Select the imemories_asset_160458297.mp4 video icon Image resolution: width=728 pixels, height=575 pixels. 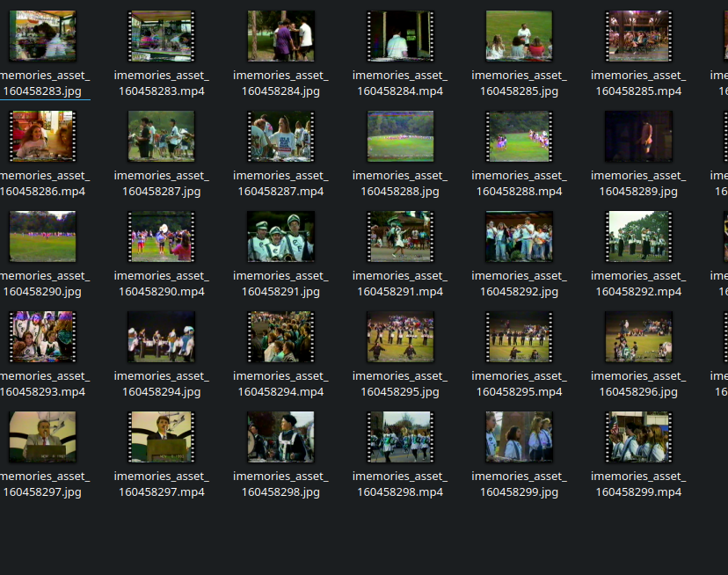161,437
